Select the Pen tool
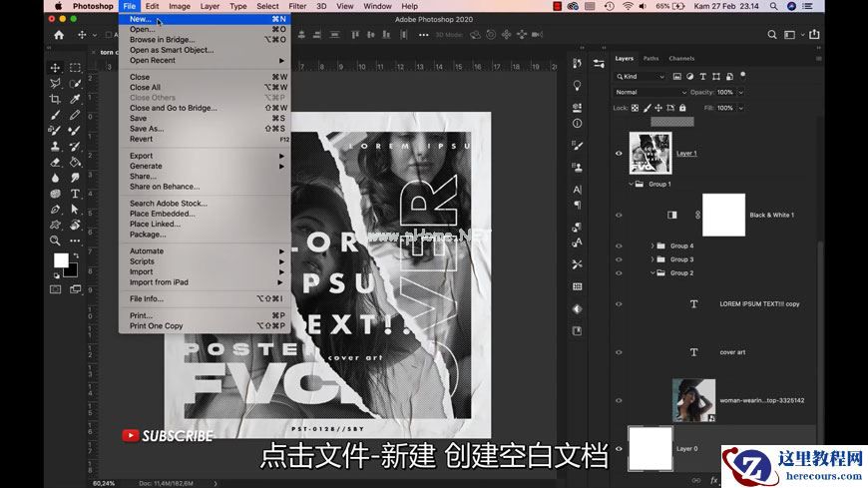 pyautogui.click(x=55, y=210)
